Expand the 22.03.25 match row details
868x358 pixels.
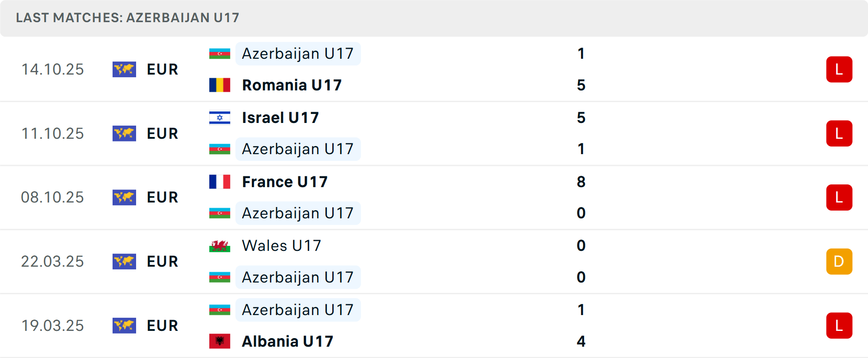click(x=434, y=261)
